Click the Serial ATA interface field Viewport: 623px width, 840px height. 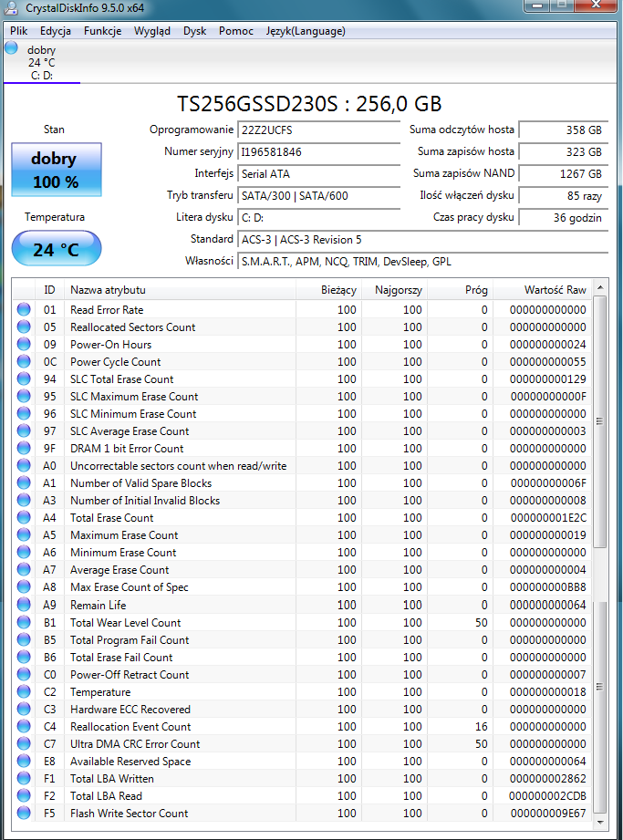(318, 174)
